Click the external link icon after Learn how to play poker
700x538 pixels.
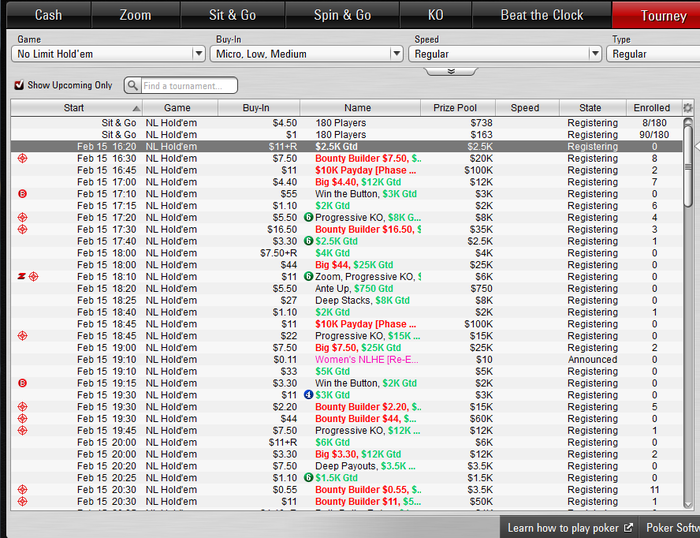(628, 528)
